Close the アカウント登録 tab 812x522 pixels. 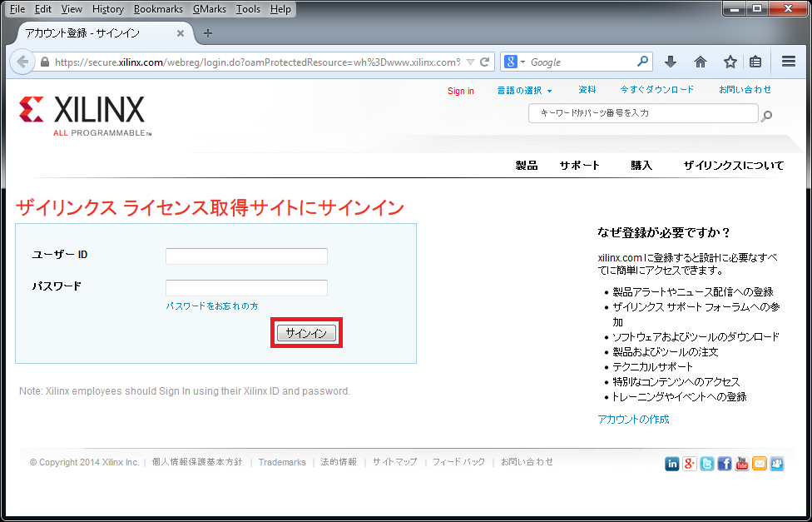181,33
